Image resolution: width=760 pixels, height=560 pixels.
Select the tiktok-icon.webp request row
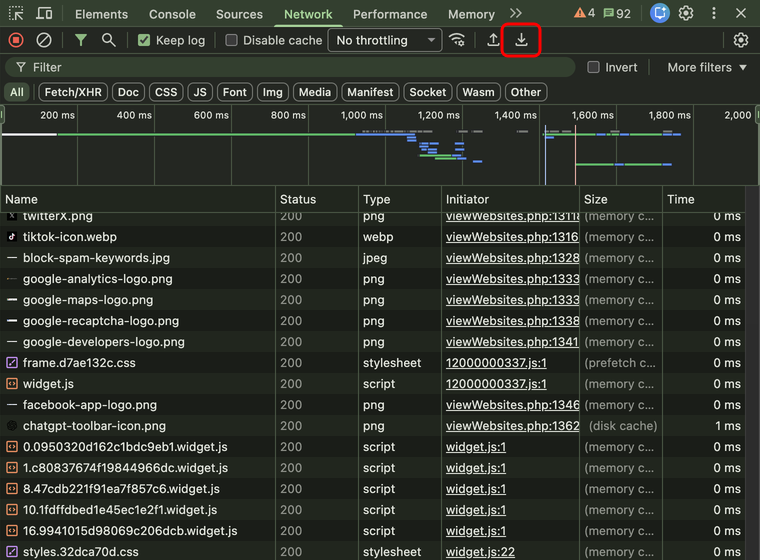(x=372, y=237)
